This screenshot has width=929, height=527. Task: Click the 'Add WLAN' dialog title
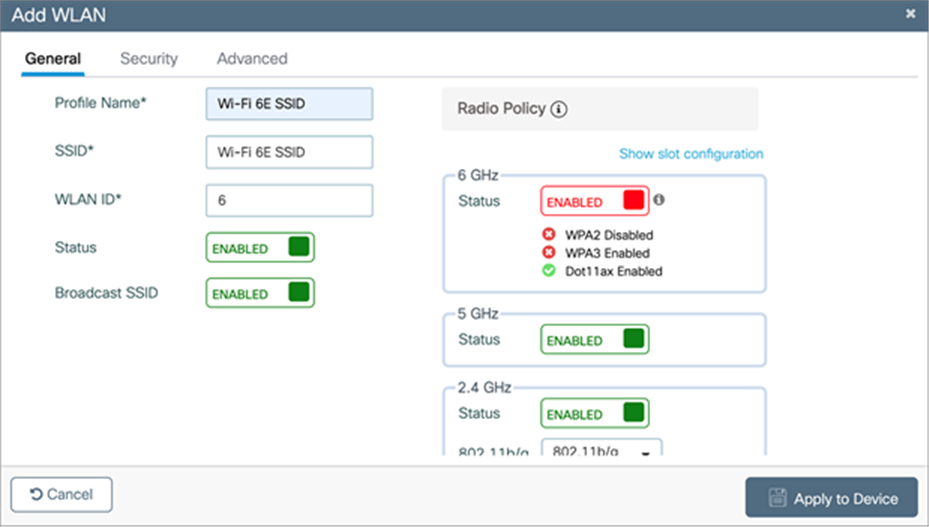(59, 15)
